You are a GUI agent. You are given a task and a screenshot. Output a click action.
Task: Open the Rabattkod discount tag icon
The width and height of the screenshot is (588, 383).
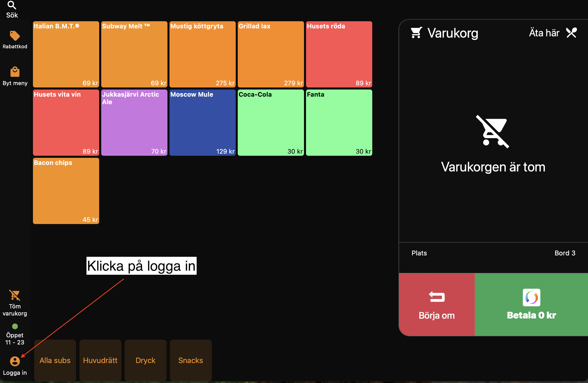click(x=15, y=36)
